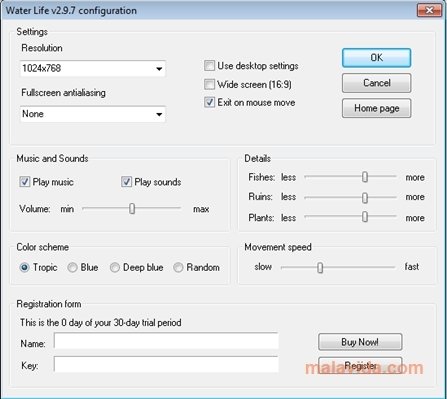Click the Volume slider handle
Image resolution: width=447 pixels, height=399 pixels.
click(132, 209)
